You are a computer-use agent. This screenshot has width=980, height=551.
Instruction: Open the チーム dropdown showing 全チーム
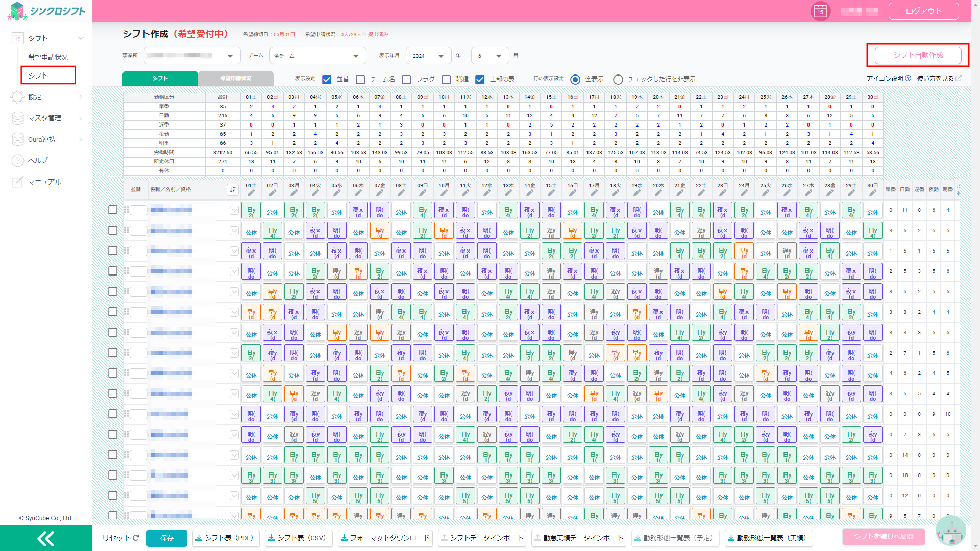tap(317, 56)
